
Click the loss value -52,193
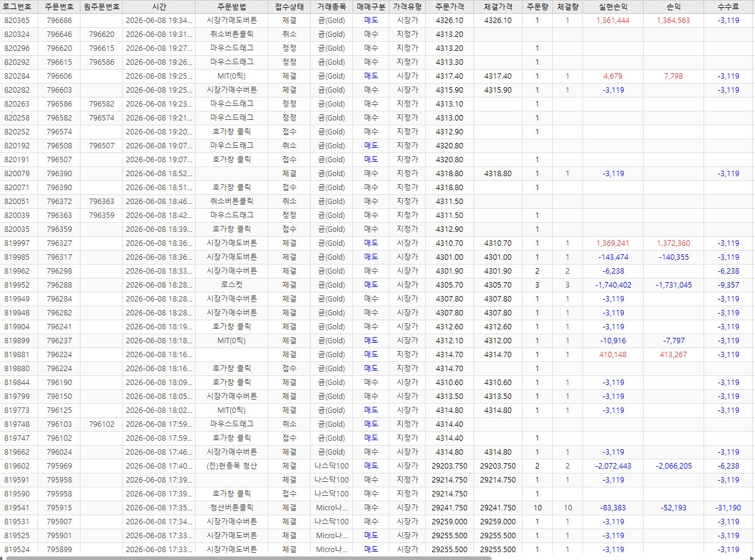tap(673, 507)
